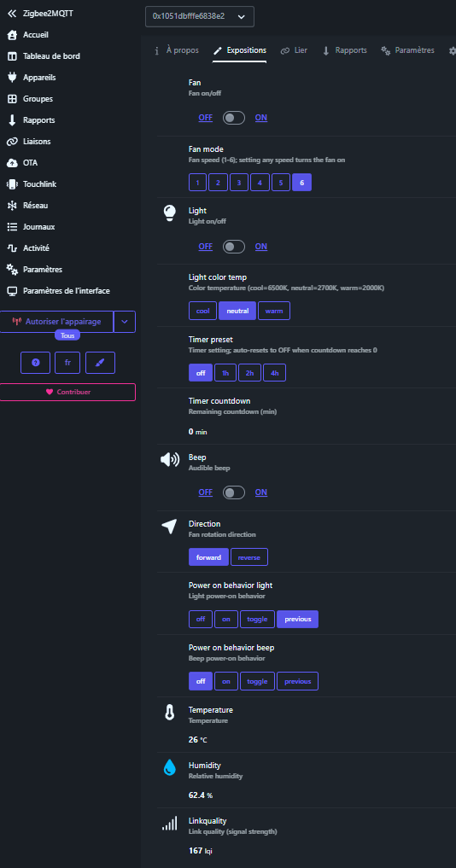Image resolution: width=456 pixels, height=868 pixels.
Task: Switch to the À propos tab
Action: pos(176,50)
